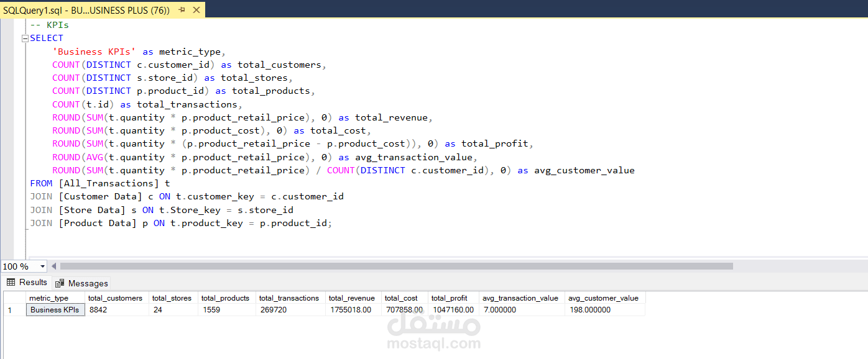Image resolution: width=868 pixels, height=359 pixels.
Task: Select the avg_transaction_value column header
Action: tap(522, 298)
